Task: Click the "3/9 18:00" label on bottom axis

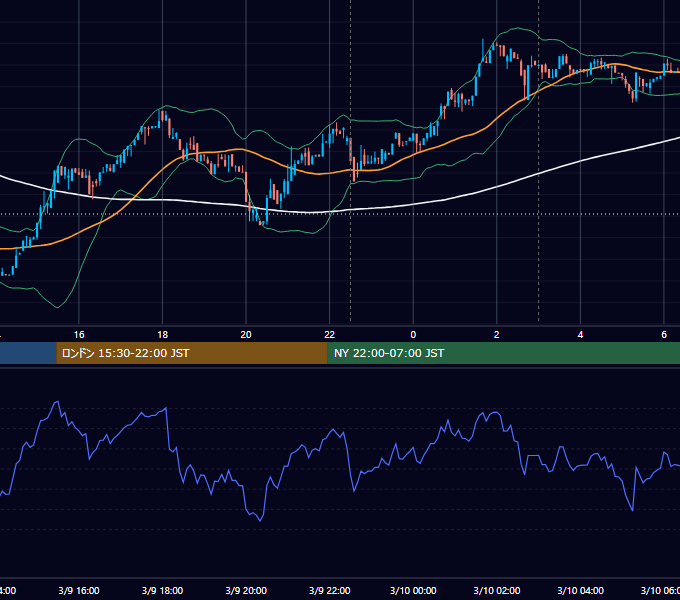Action: point(163,590)
